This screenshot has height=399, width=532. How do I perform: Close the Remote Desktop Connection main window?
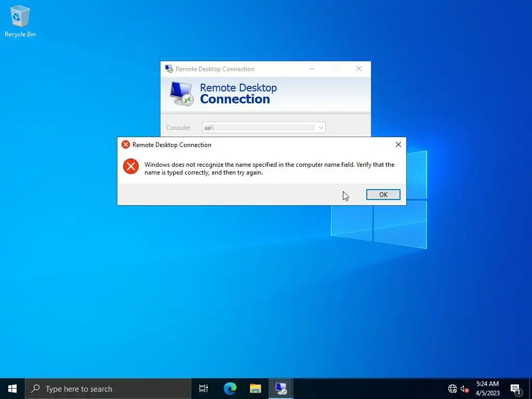359,69
